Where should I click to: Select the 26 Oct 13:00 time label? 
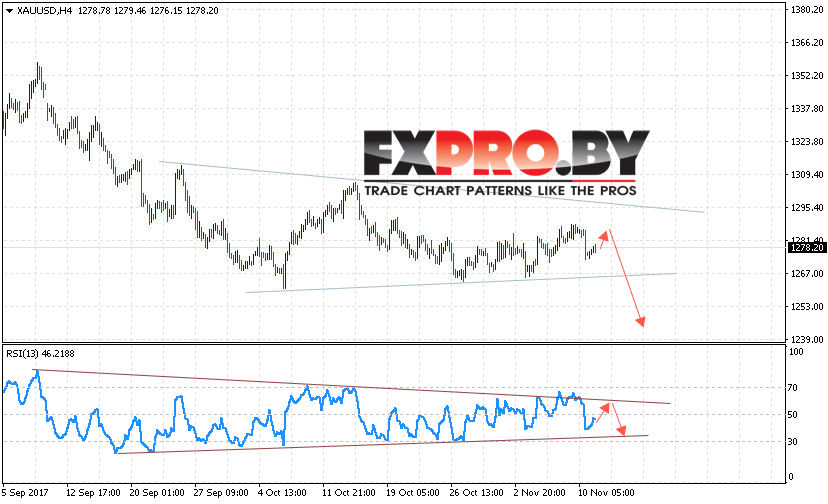(x=476, y=493)
